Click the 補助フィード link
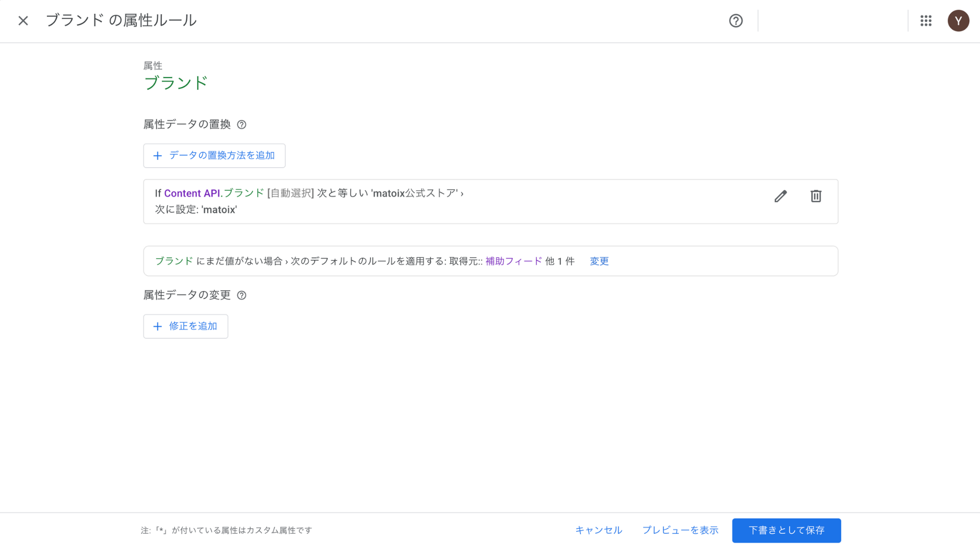This screenshot has height=551, width=980. [513, 261]
